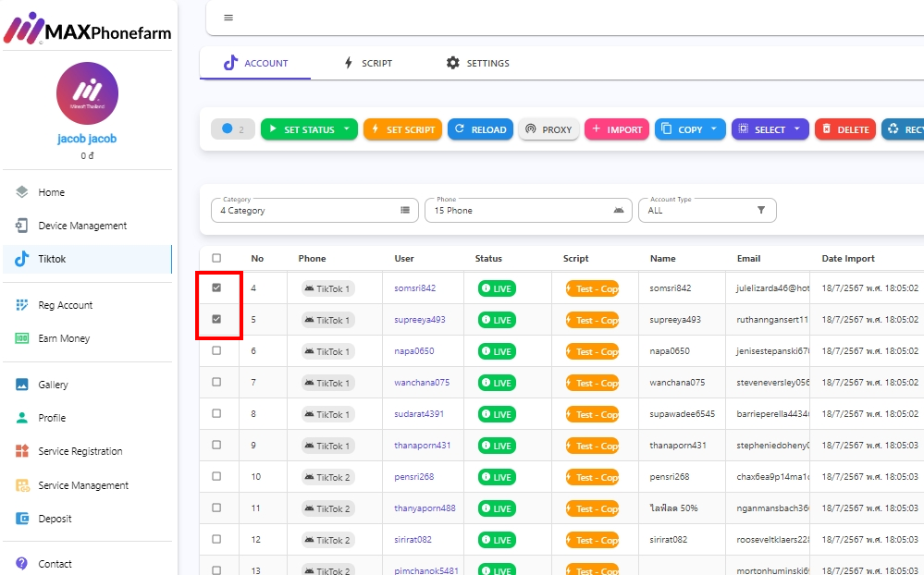
Task: Click the Date Import column header
Action: pos(848,259)
